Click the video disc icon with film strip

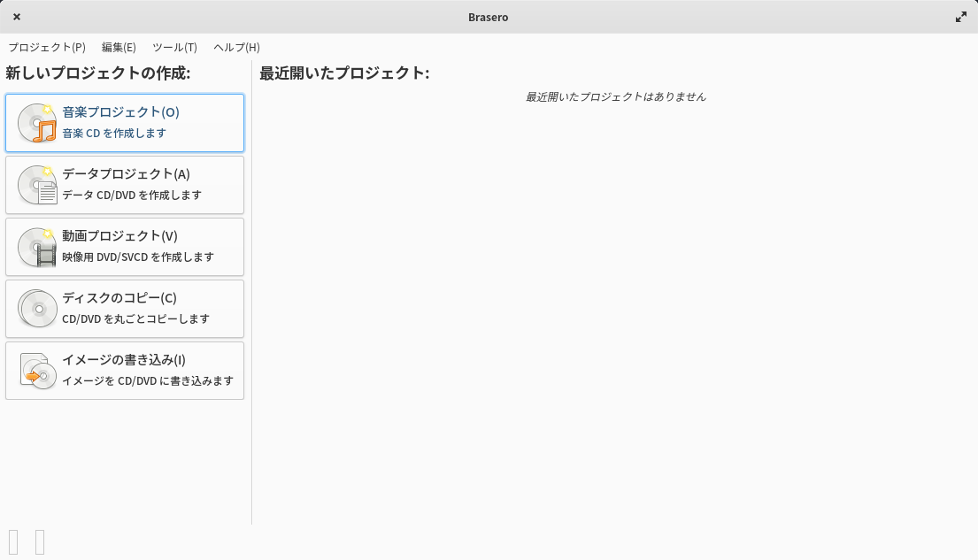(x=37, y=247)
